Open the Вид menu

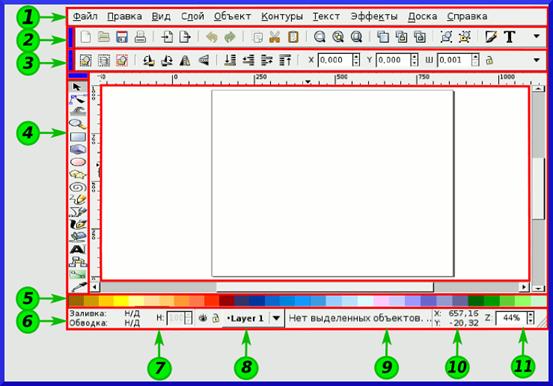tap(161, 16)
